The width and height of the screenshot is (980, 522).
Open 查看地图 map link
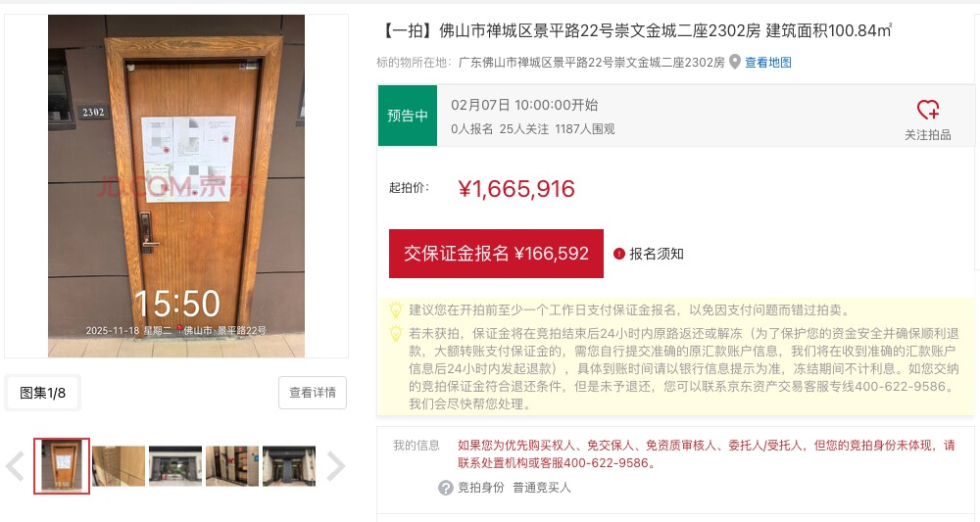coord(768,63)
